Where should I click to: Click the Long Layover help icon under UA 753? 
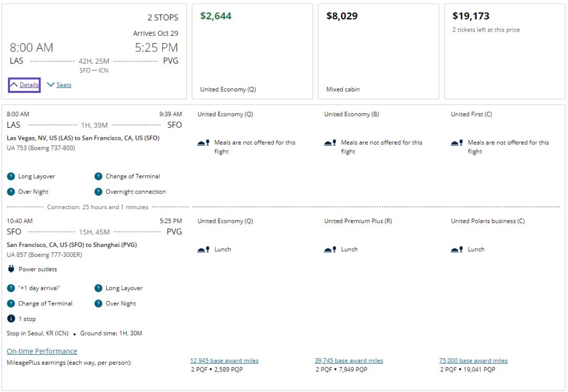click(11, 177)
